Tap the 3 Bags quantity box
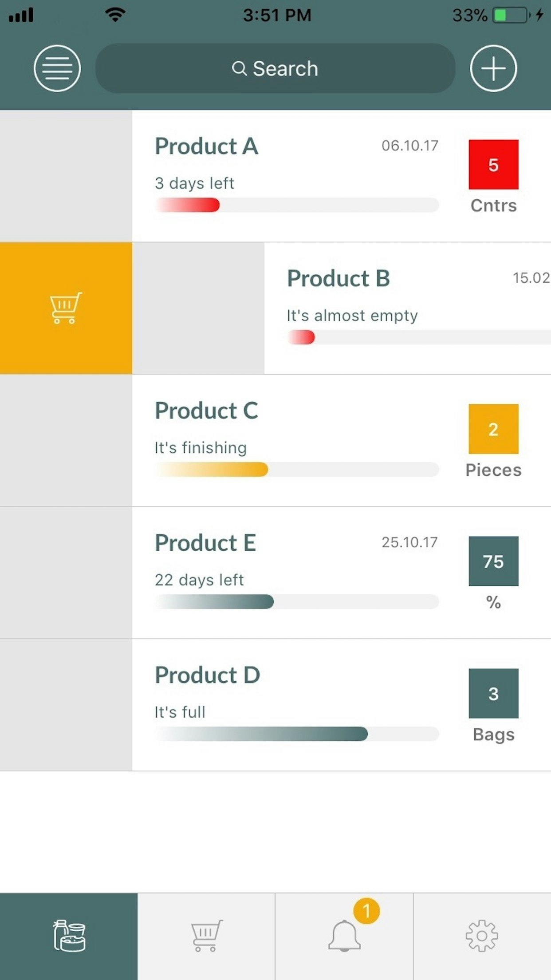The height and width of the screenshot is (980, 551). [493, 693]
